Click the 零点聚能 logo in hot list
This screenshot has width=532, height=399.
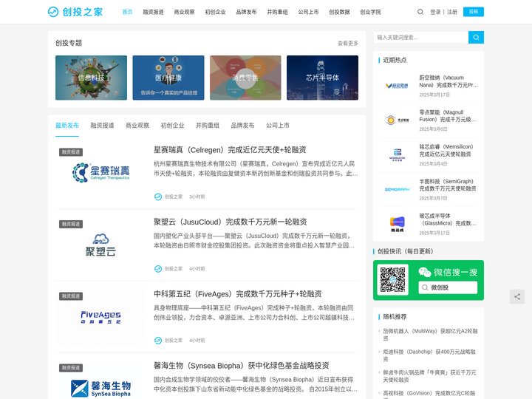coord(397,120)
